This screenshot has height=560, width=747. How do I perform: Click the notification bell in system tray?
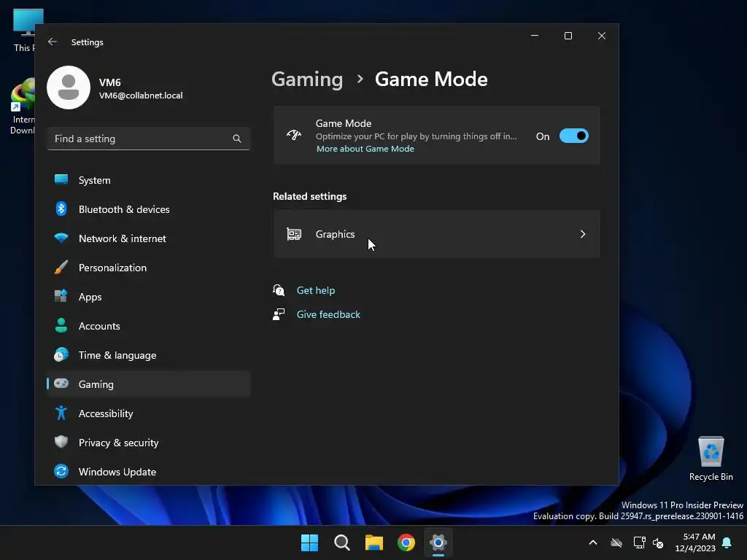[x=727, y=542]
